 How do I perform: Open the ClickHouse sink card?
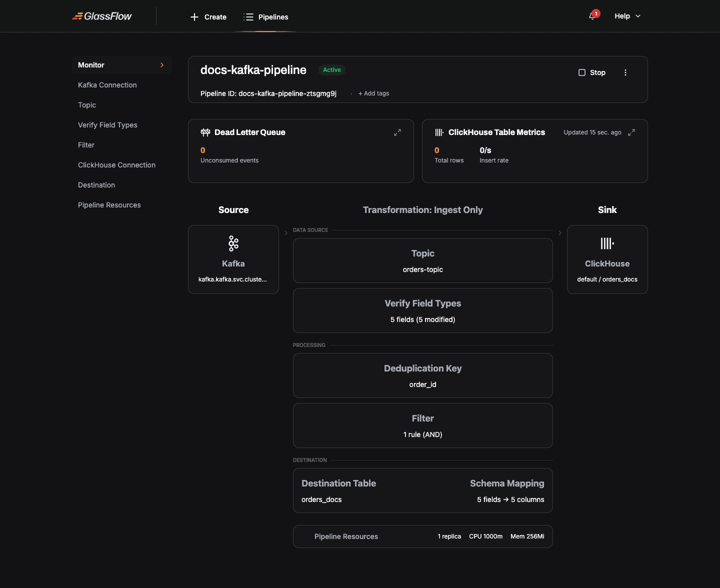click(x=607, y=259)
